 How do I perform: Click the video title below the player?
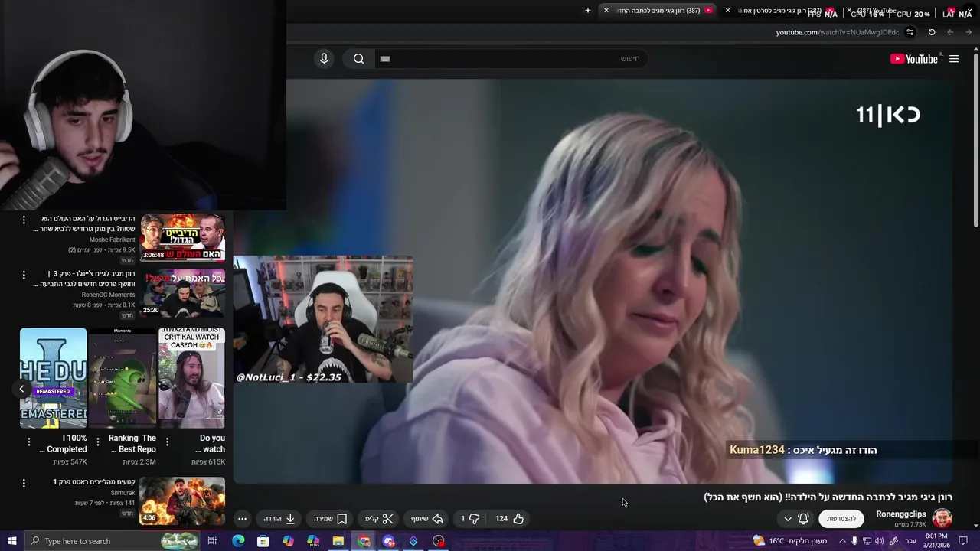coord(828,497)
